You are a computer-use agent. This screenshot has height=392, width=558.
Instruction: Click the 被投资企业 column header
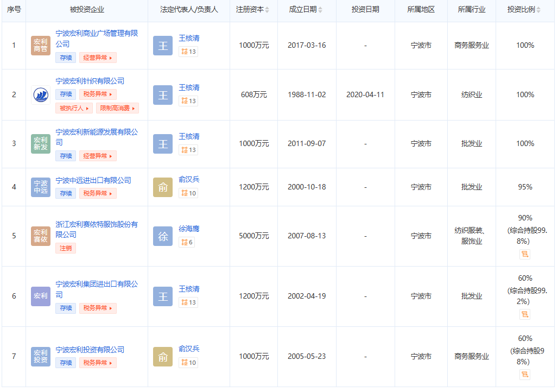pos(87,10)
